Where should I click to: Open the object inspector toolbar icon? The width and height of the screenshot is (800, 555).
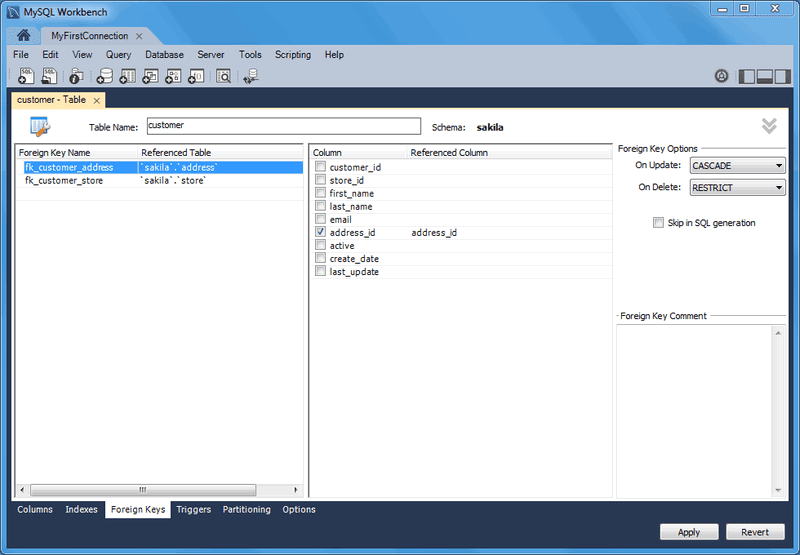(x=76, y=76)
